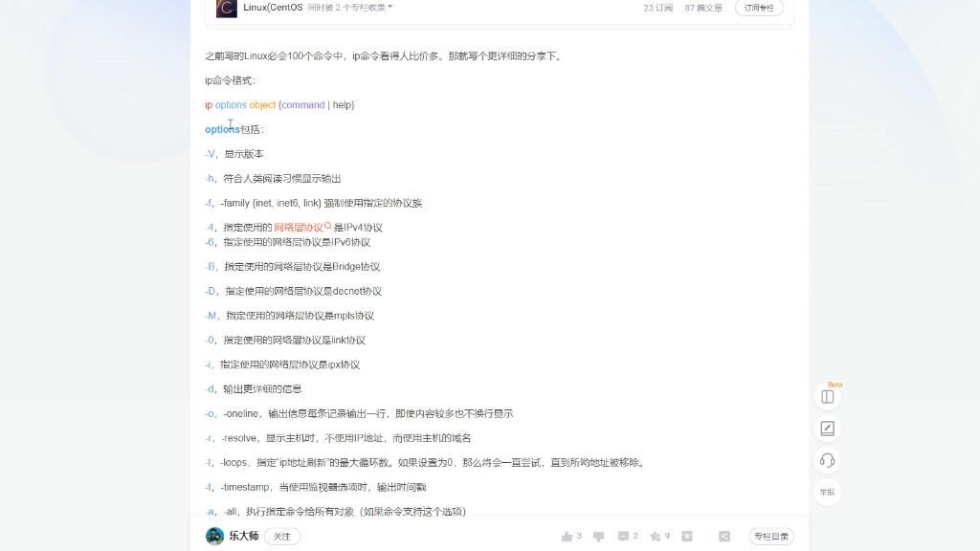Follow author with 关注 button
Screen dimensions: 980x551
click(282, 536)
